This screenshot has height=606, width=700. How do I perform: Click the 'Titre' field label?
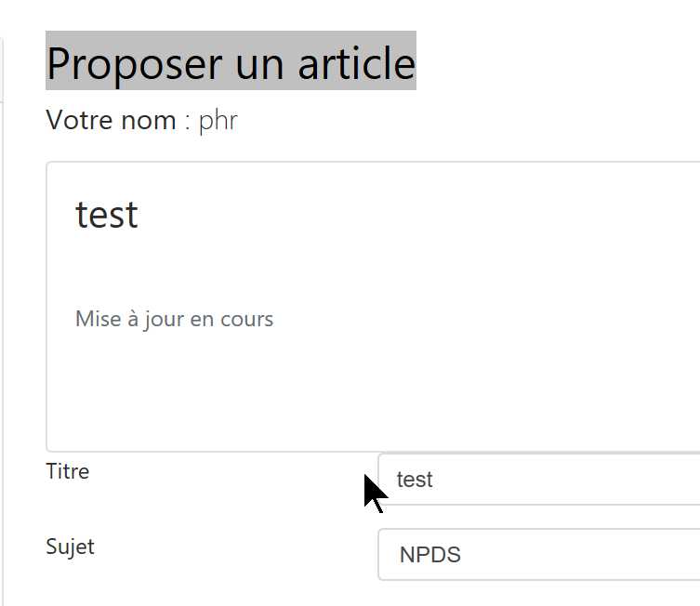pyautogui.click(x=68, y=471)
